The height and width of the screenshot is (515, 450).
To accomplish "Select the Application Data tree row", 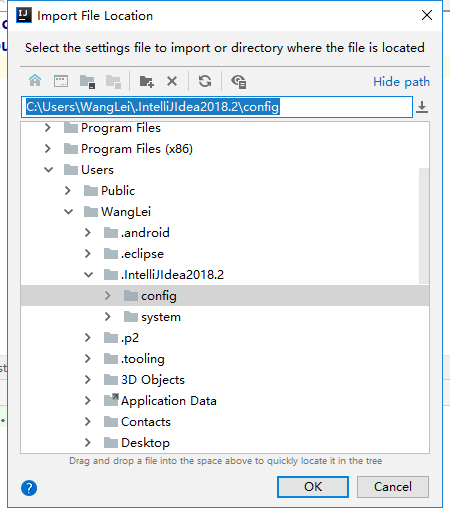I will click(x=225, y=401).
